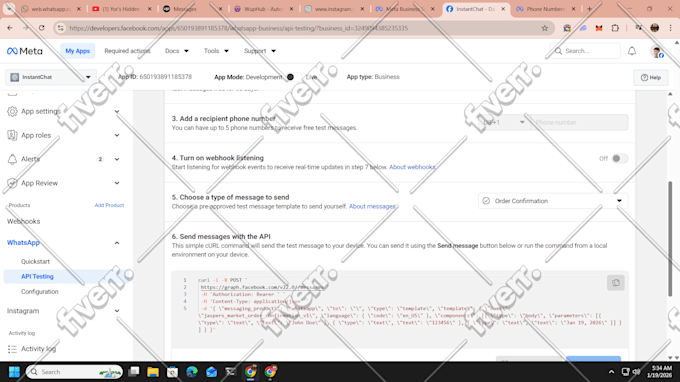Open Webhooks product page
This screenshot has height=382, width=680.
pyautogui.click(x=23, y=221)
